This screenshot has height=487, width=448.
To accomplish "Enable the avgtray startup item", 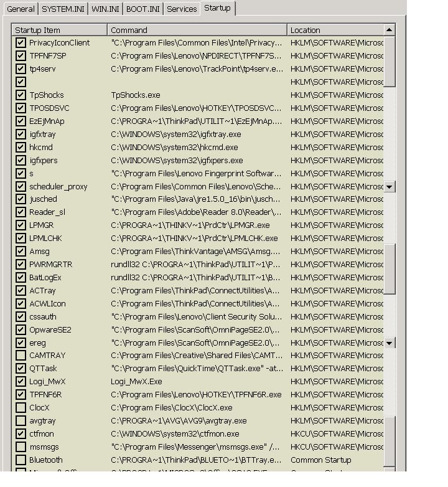I will click(21, 420).
